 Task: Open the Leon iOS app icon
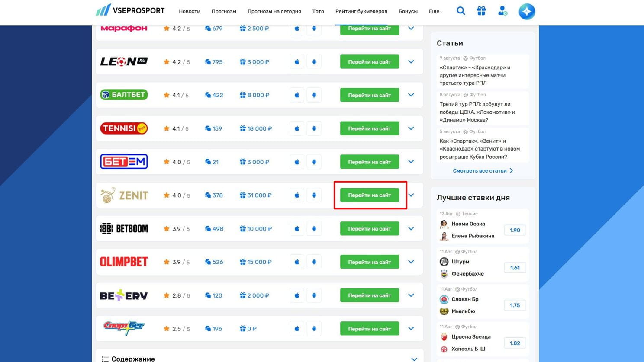pyautogui.click(x=297, y=62)
